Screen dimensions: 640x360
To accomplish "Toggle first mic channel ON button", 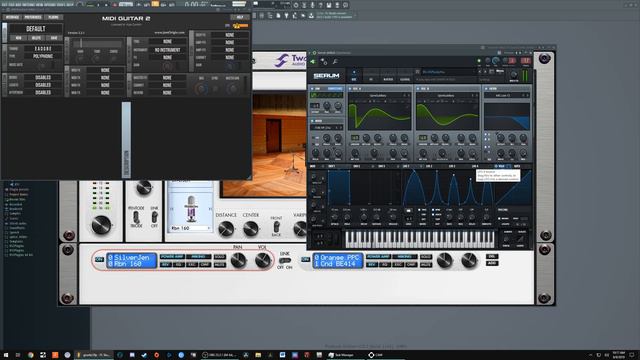I will pos(99,260).
